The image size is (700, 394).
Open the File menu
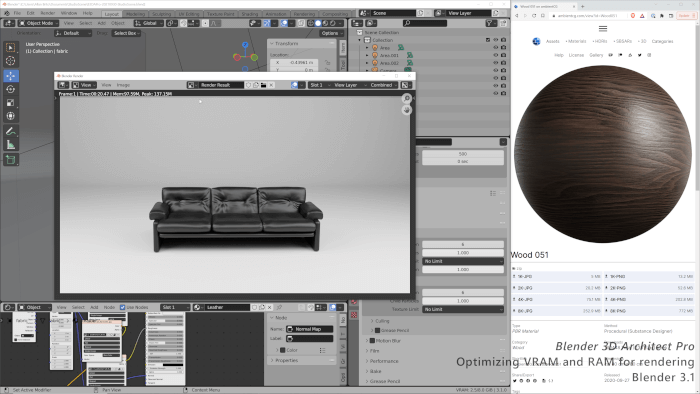click(x=17, y=13)
